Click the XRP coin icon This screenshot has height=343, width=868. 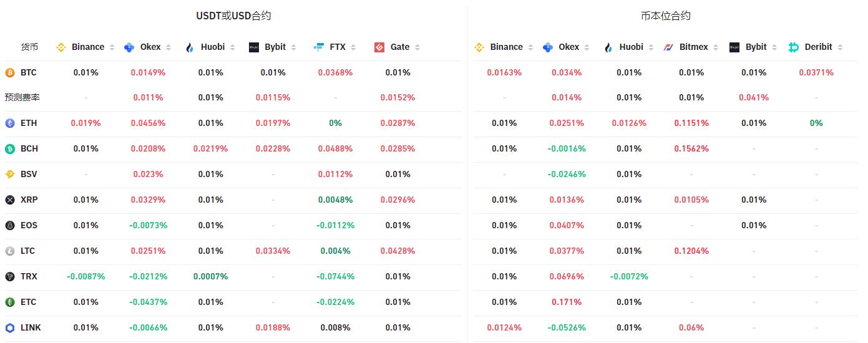(x=10, y=200)
